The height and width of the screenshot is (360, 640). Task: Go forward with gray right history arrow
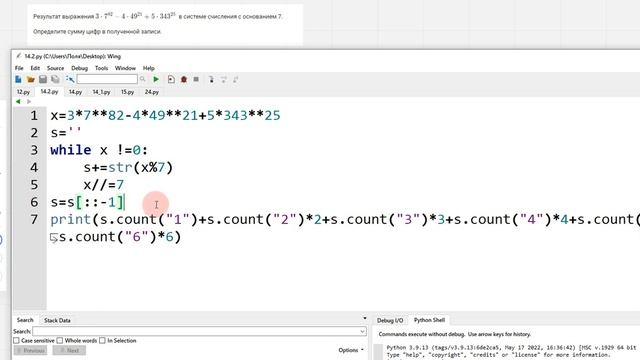[x=29, y=101]
